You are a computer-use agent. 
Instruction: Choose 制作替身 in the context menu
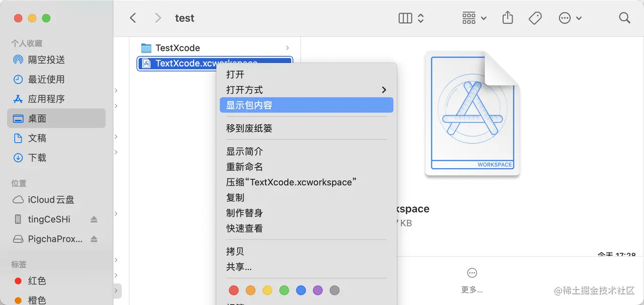click(306, 213)
